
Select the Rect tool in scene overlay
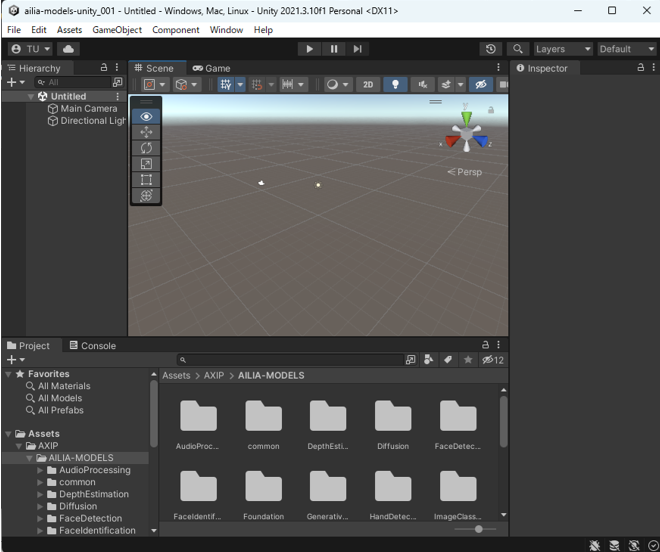[x=146, y=180]
